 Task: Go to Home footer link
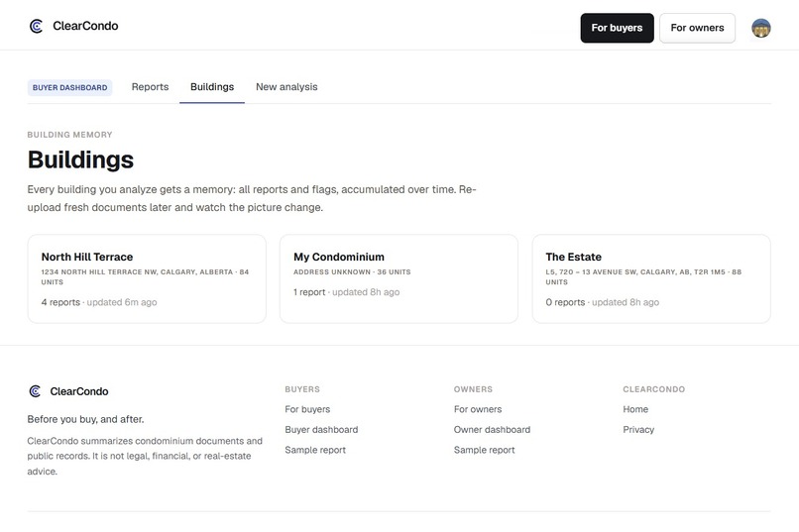point(635,409)
